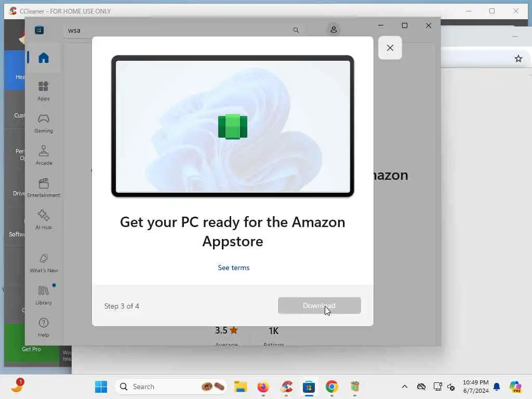Open the widgets icon with badge 1

[x=17, y=386]
